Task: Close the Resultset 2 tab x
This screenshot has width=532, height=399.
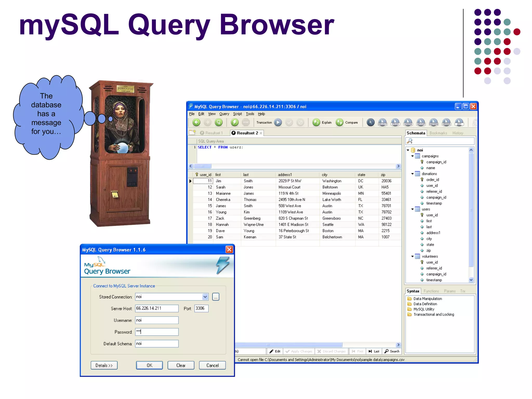Action: [261, 133]
